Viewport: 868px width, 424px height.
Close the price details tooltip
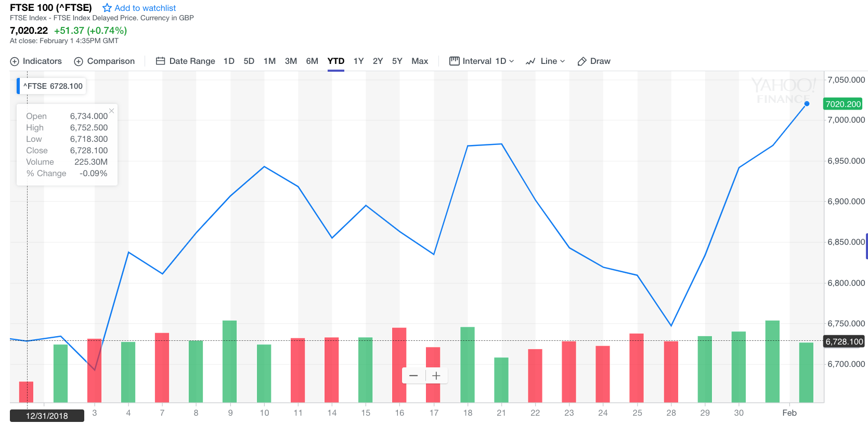[111, 111]
